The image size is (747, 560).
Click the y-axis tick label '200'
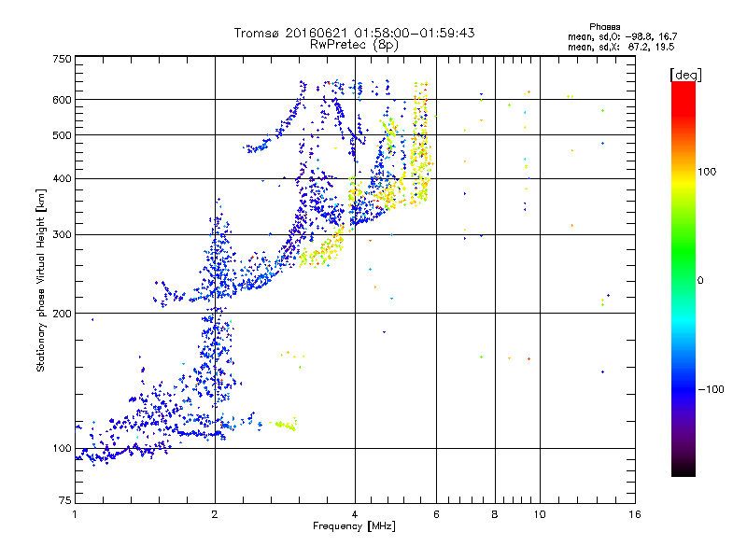[62, 314]
